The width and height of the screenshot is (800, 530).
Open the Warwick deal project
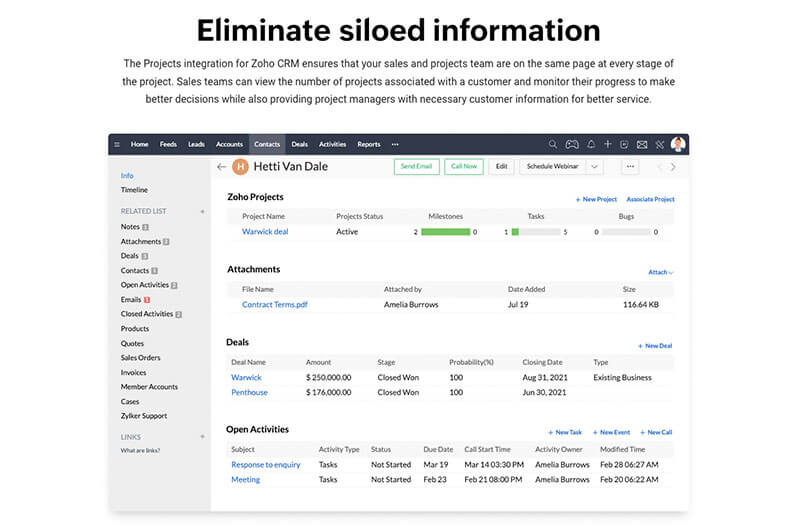tap(265, 232)
